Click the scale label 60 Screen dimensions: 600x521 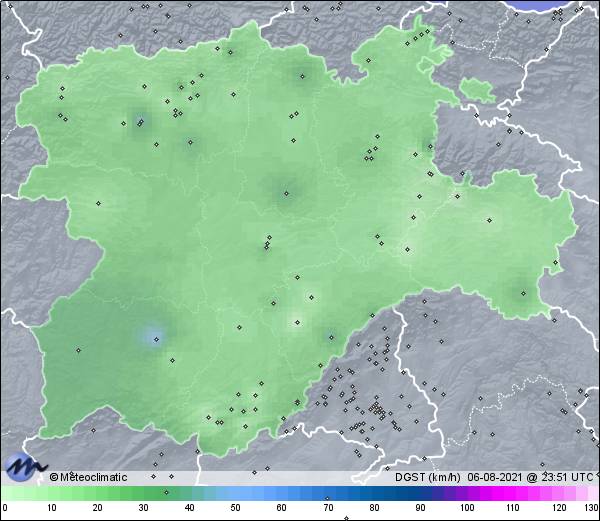282,508
